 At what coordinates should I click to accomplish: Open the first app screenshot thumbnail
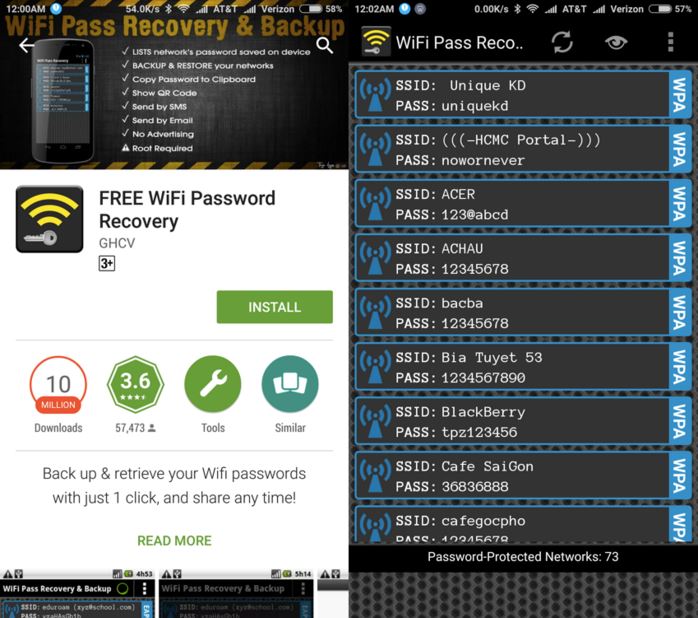pyautogui.click(x=78, y=593)
